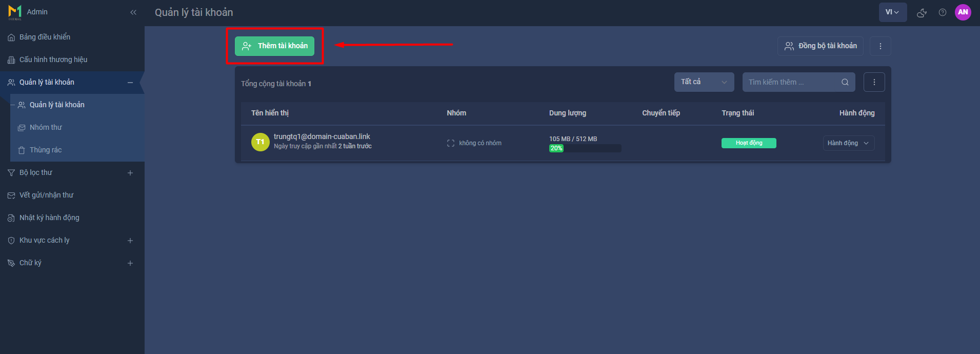Image resolution: width=980 pixels, height=354 pixels.
Task: Collapse the Quản lý tài khoản menu
Action: (130, 83)
